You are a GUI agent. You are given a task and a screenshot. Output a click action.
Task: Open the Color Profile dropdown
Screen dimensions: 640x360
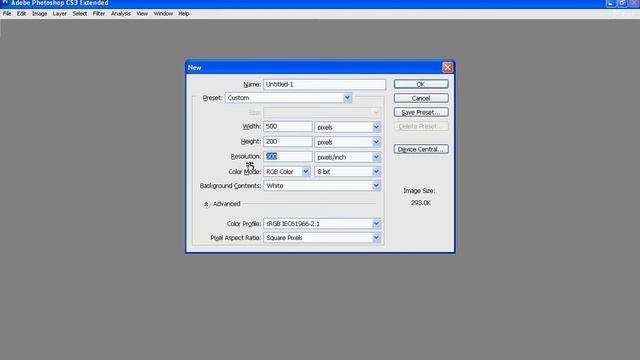point(322,224)
